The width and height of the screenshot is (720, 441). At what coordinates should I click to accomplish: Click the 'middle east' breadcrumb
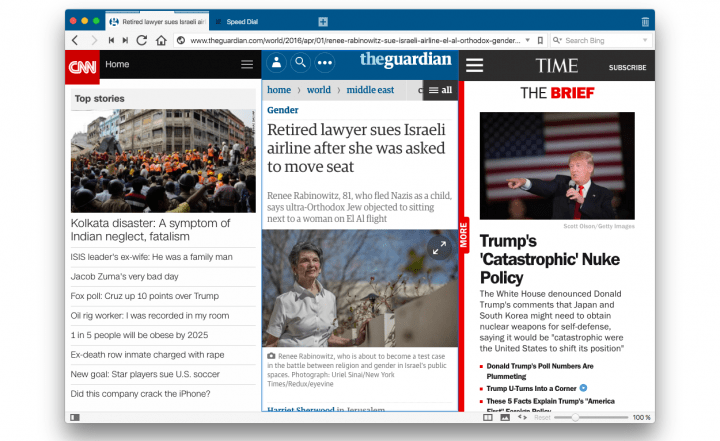point(370,90)
